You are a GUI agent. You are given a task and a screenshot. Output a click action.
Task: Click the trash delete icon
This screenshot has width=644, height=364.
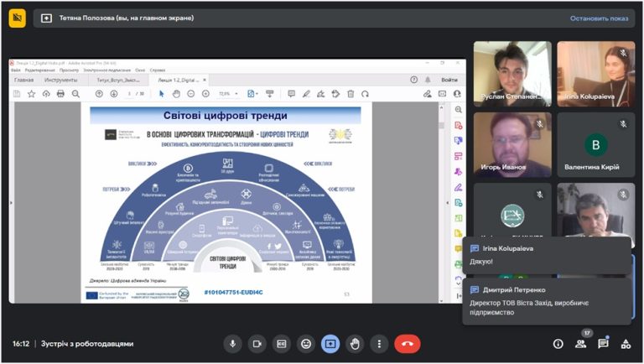point(351,94)
